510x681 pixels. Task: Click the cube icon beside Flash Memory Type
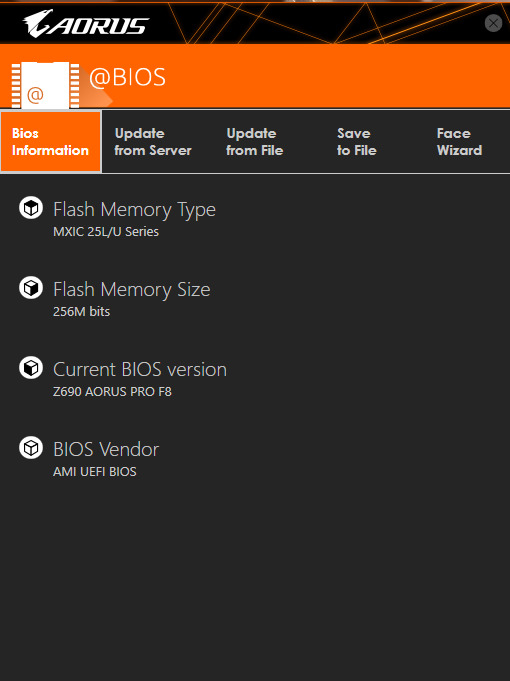pos(31,208)
